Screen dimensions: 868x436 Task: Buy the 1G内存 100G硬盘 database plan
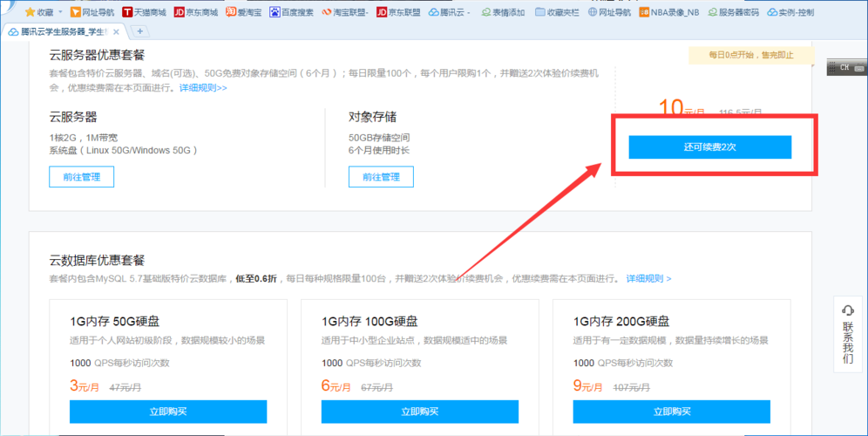[419, 412]
